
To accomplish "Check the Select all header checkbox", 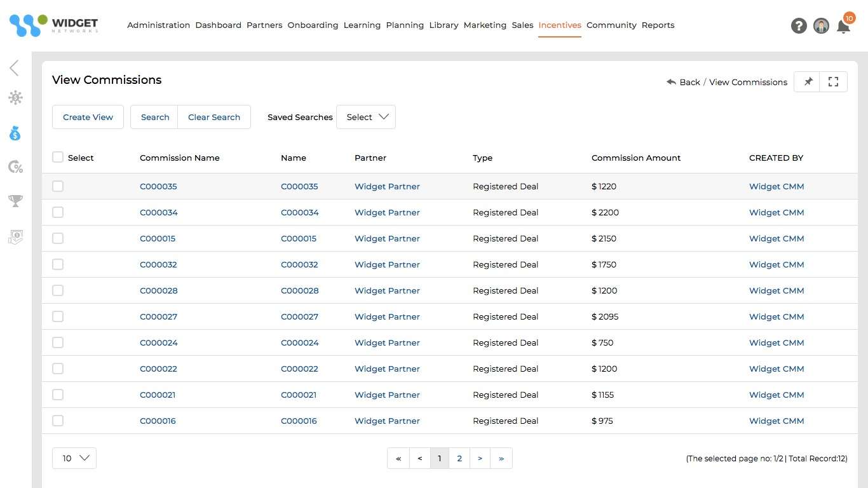I will pos(58,158).
